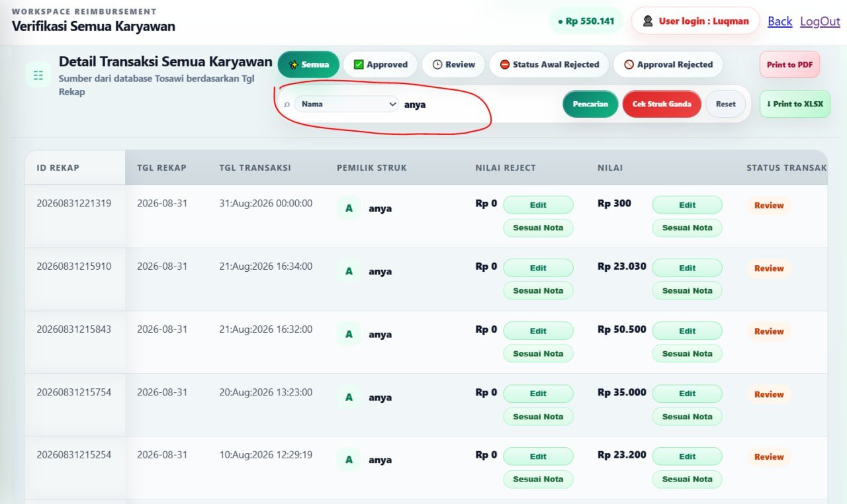Click Sesuai Nota under Nilai Reject, row 20260831215843
This screenshot has height=504, width=847.
click(538, 353)
